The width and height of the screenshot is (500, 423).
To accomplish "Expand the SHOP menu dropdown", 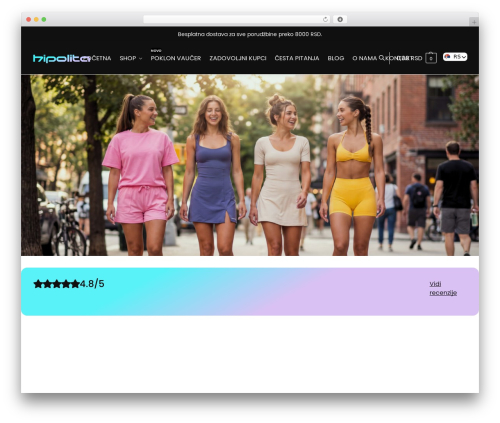I will pyautogui.click(x=131, y=58).
